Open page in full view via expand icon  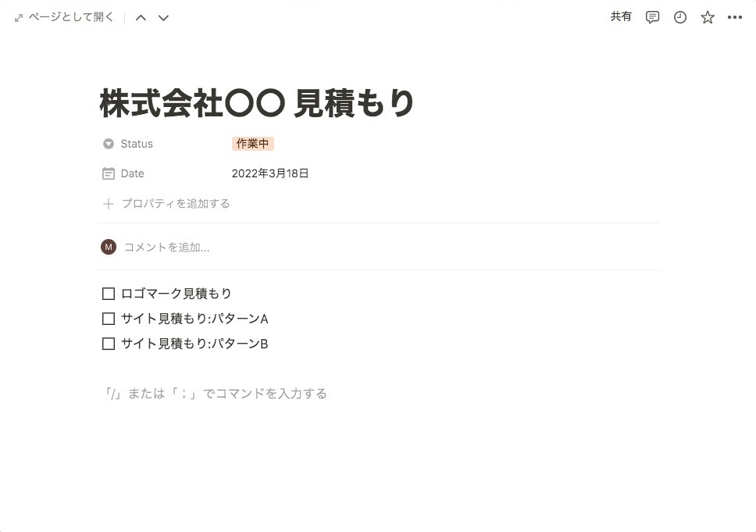point(18,18)
